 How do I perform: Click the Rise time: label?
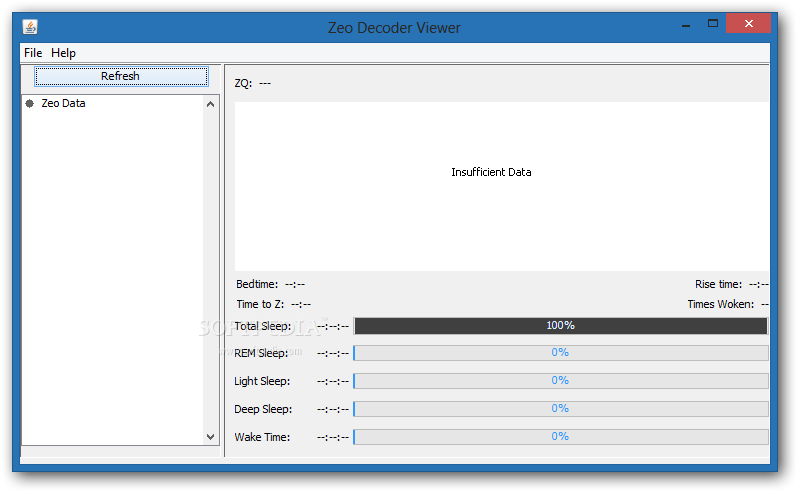pyautogui.click(x=719, y=284)
